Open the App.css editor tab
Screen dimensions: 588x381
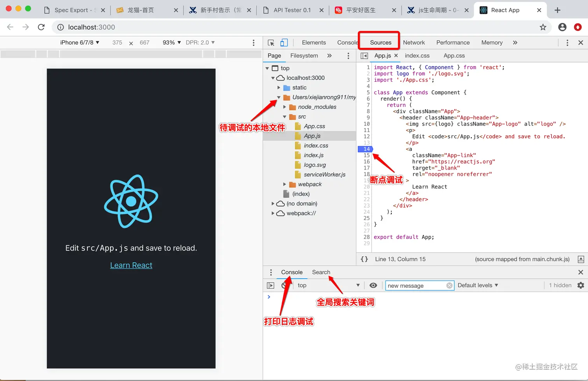tap(454, 56)
